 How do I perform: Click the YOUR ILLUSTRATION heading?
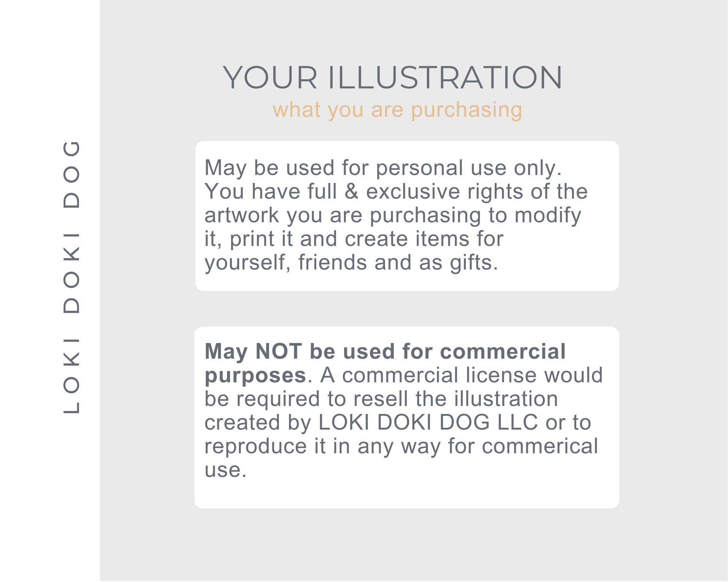pyautogui.click(x=393, y=77)
